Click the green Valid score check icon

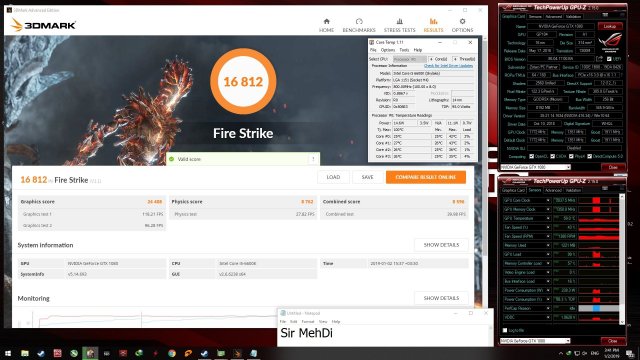point(172,159)
